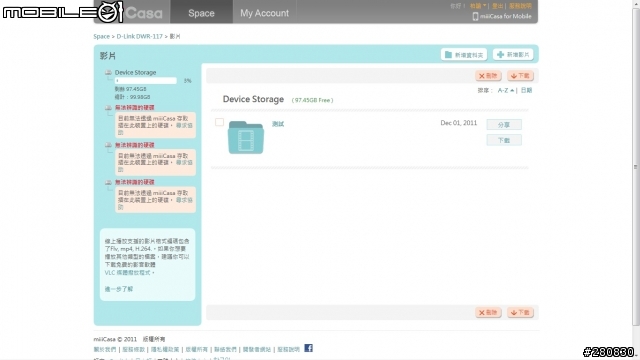Click the plus icon in 新增影片 button
This screenshot has height=360, width=640.
(500, 55)
